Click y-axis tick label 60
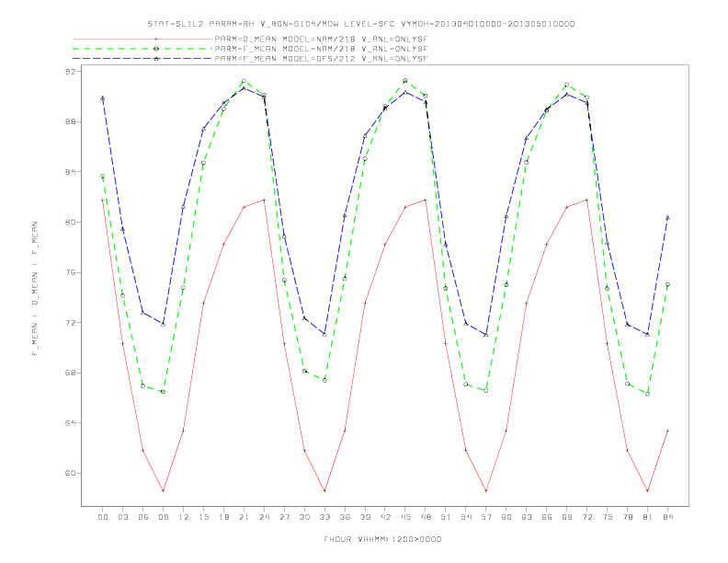This screenshot has width=728, height=563. (x=70, y=474)
